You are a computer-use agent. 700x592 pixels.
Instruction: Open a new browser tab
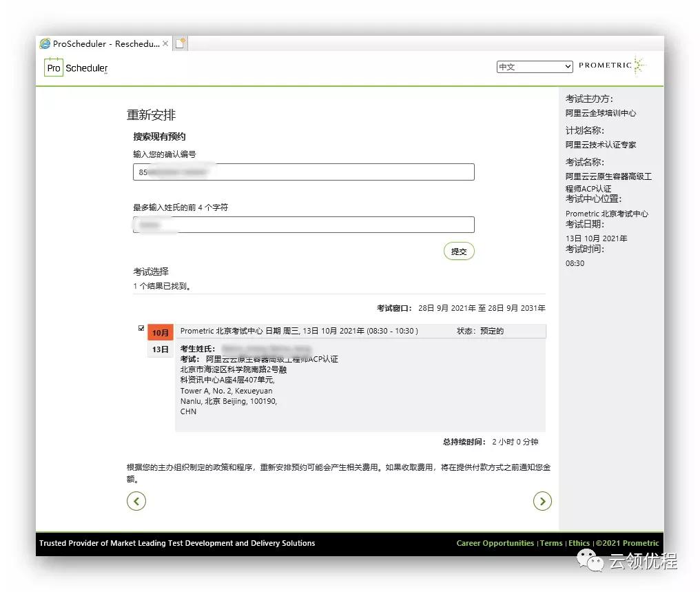click(181, 42)
